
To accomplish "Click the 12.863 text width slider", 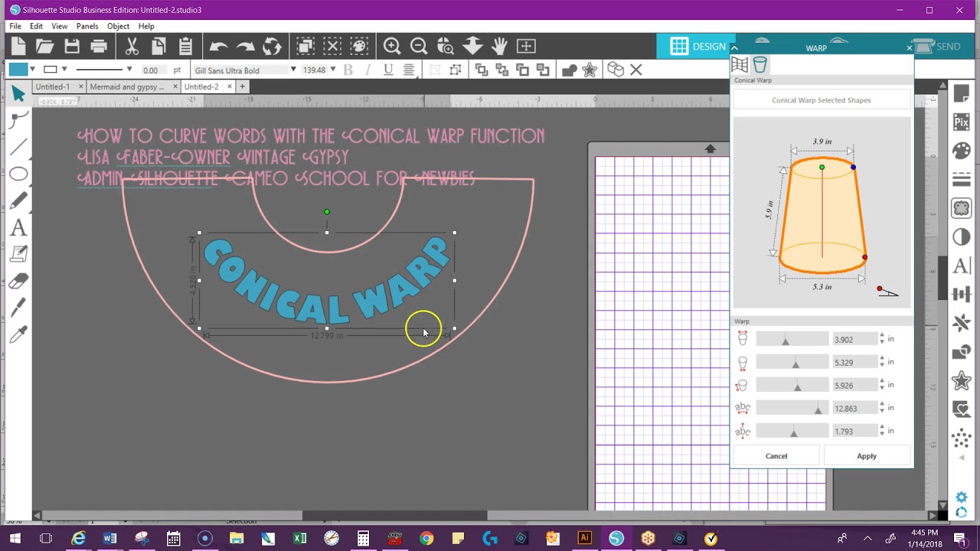I will [x=792, y=408].
